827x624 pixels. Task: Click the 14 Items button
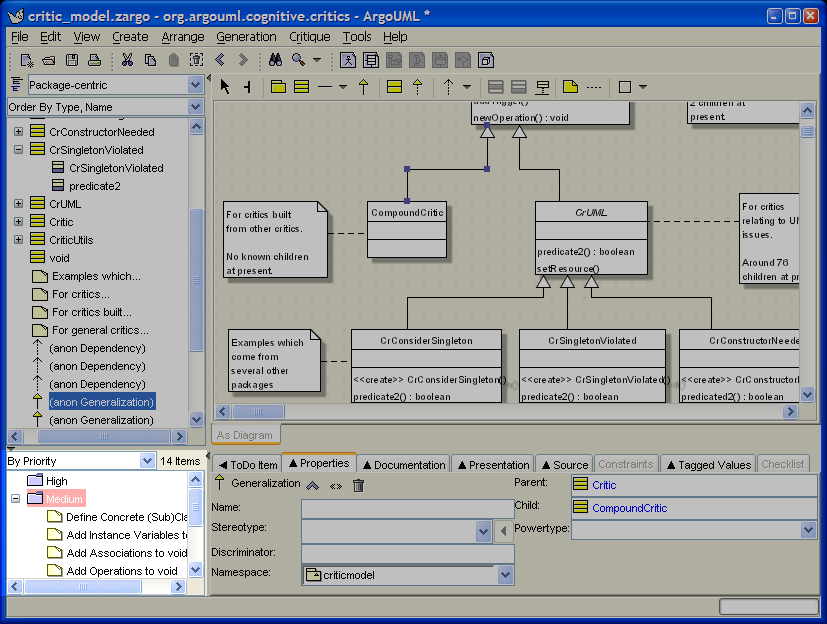click(180, 461)
